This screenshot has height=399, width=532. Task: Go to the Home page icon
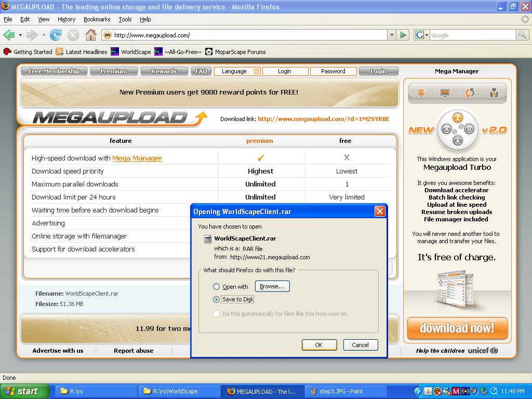click(x=90, y=35)
